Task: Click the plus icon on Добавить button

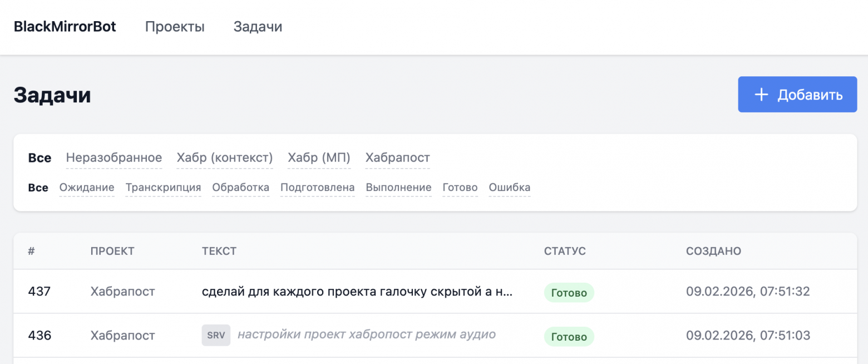Action: (x=761, y=95)
